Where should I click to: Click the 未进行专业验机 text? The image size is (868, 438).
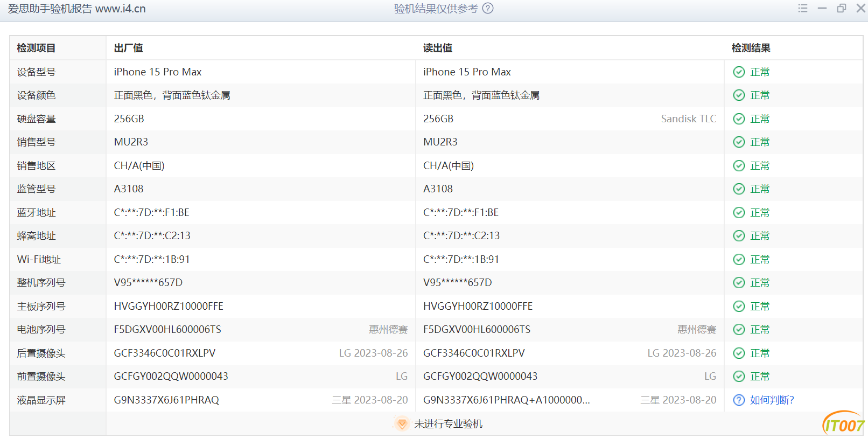point(448,424)
